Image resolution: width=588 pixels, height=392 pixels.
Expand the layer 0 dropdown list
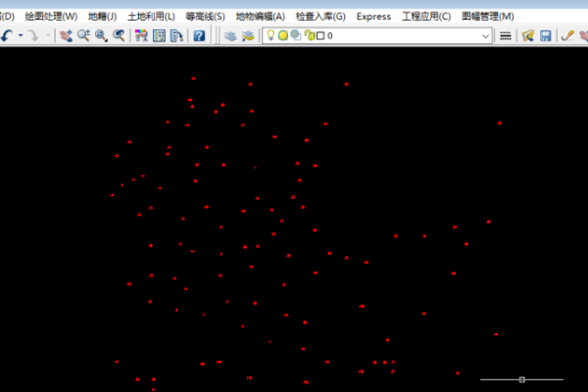(485, 36)
